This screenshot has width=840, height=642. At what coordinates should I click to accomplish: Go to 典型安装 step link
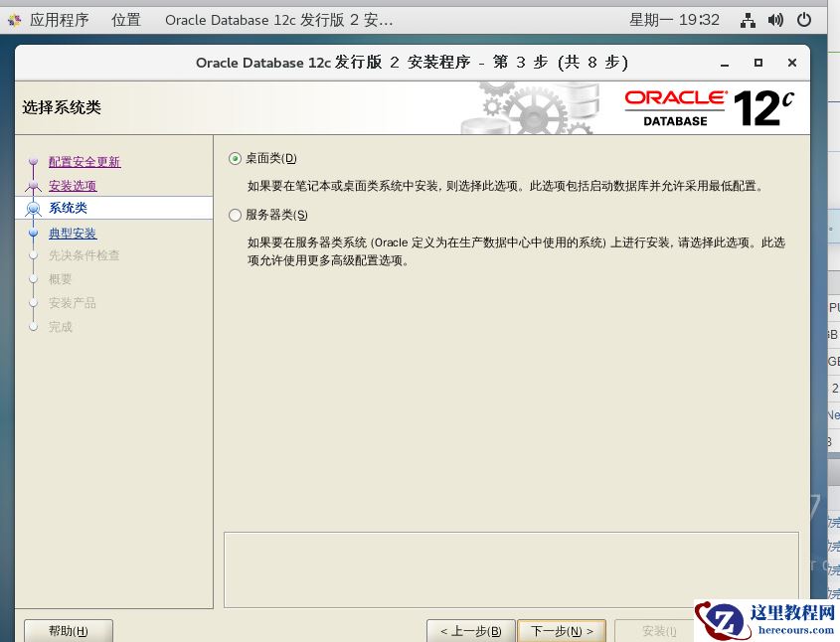tap(73, 234)
